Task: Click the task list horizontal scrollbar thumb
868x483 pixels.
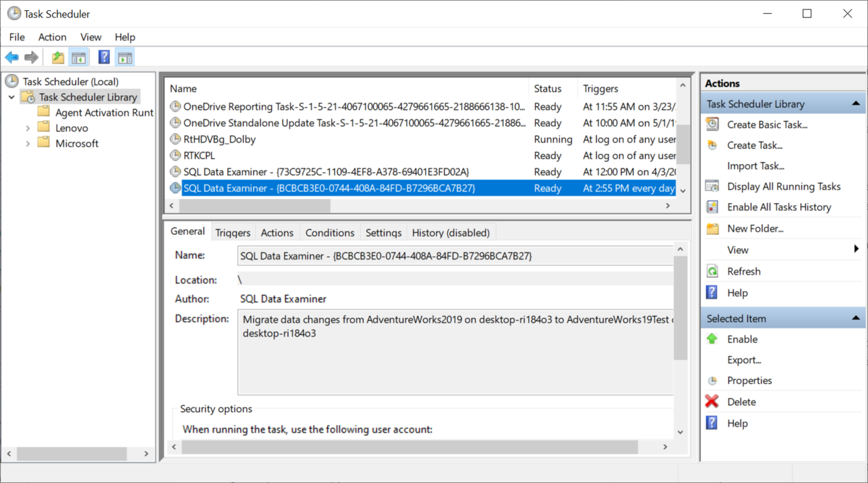Action: [x=255, y=206]
